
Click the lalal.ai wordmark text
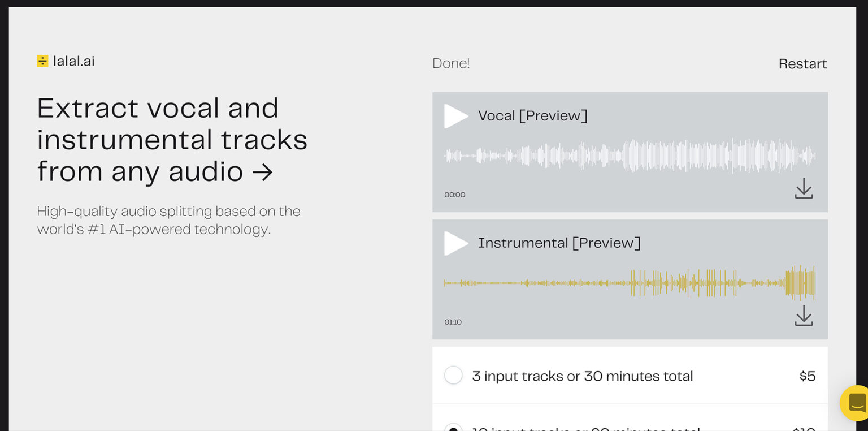coord(74,61)
